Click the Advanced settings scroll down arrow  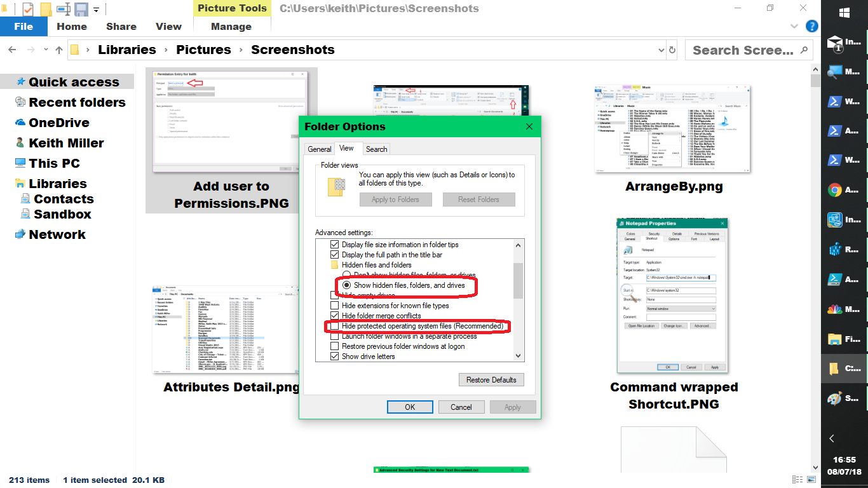519,356
